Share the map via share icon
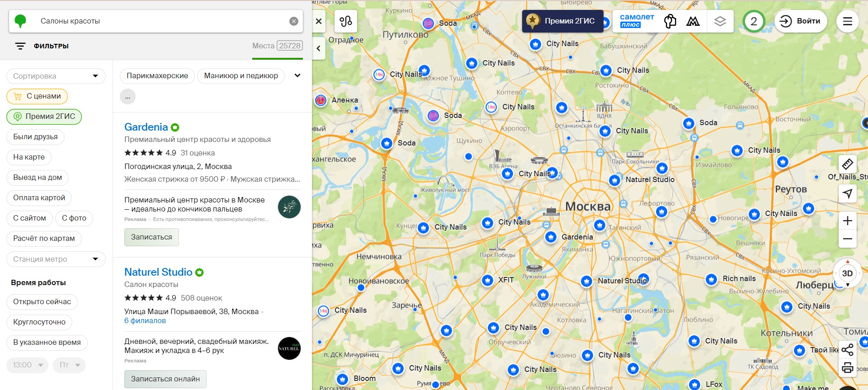This screenshot has height=390, width=868. tap(848, 349)
